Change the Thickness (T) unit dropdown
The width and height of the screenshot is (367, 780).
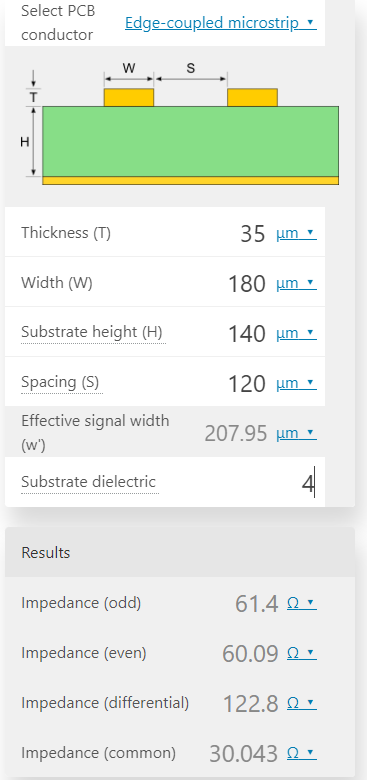tap(296, 233)
